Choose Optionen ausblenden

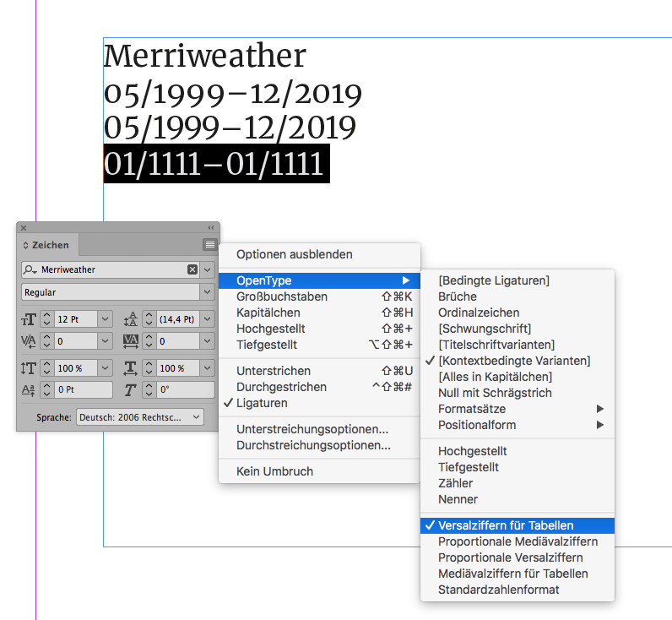[319, 254]
